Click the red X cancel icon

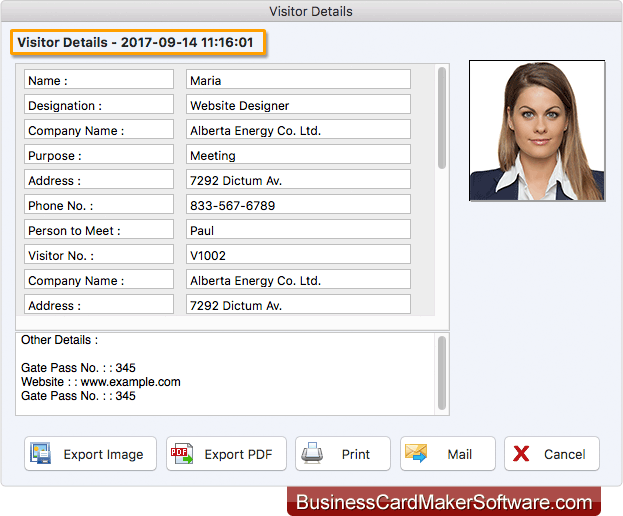pyautogui.click(x=521, y=454)
